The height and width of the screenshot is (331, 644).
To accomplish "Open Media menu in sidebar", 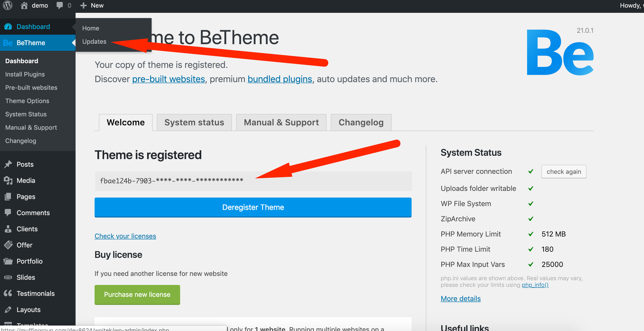I will coord(26,180).
